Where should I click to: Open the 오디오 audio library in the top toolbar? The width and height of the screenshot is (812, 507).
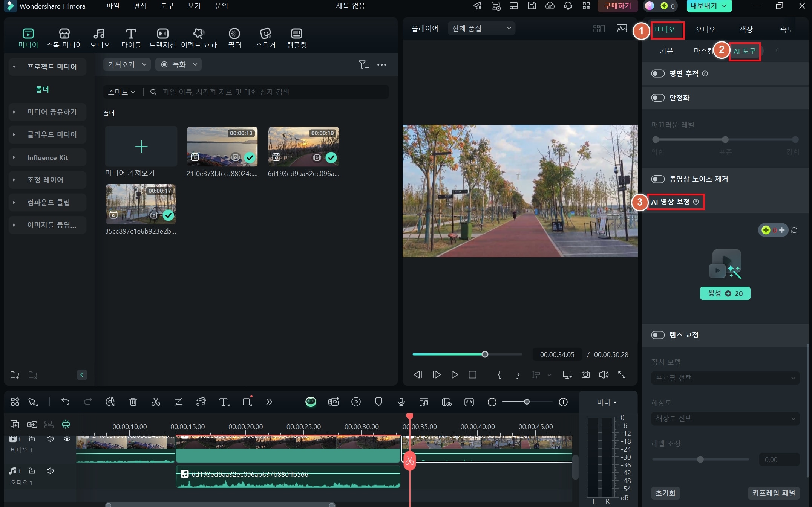tap(100, 38)
